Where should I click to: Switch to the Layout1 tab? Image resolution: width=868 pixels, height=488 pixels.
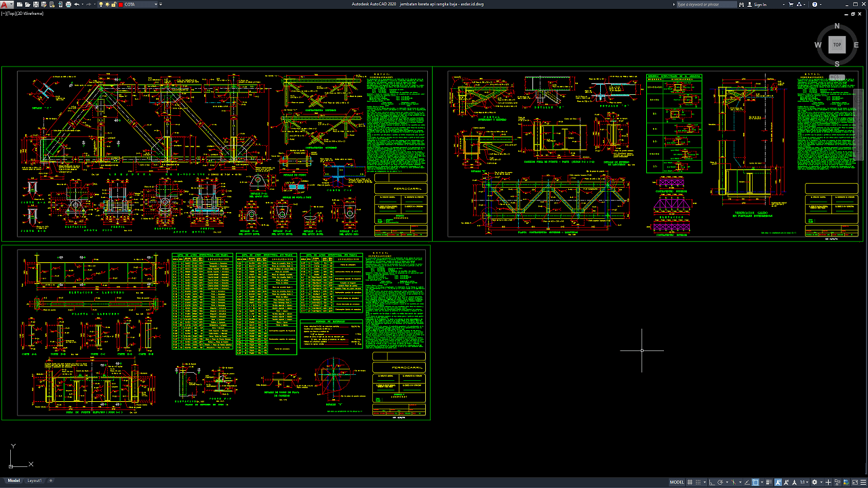[35, 481]
